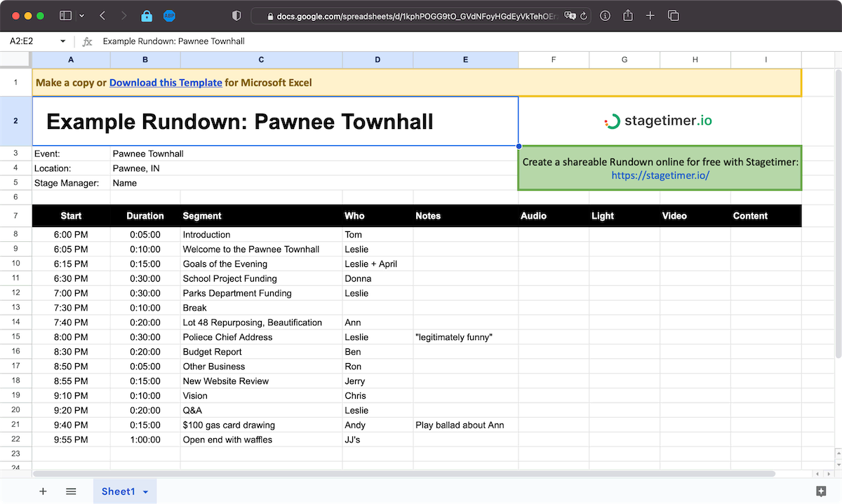
Task: Open the stagetimer.io link in green box
Action: 660,175
